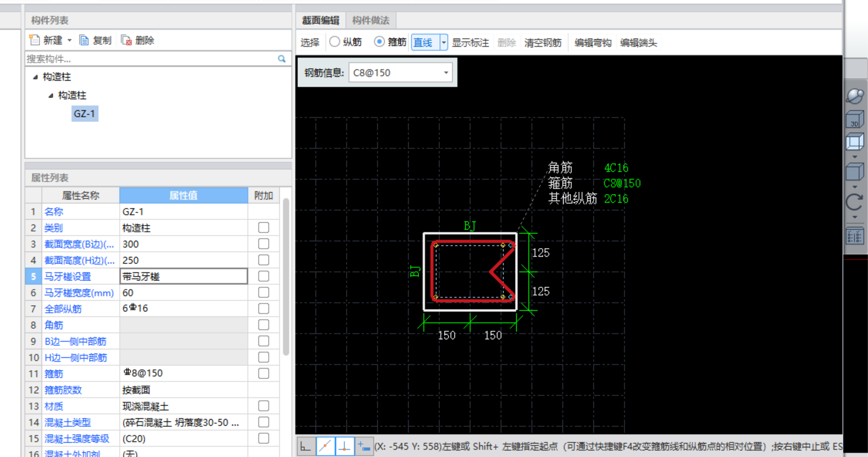868x457 pixels.
Task: Switch to the 截面编辑 tab
Action: (x=321, y=20)
